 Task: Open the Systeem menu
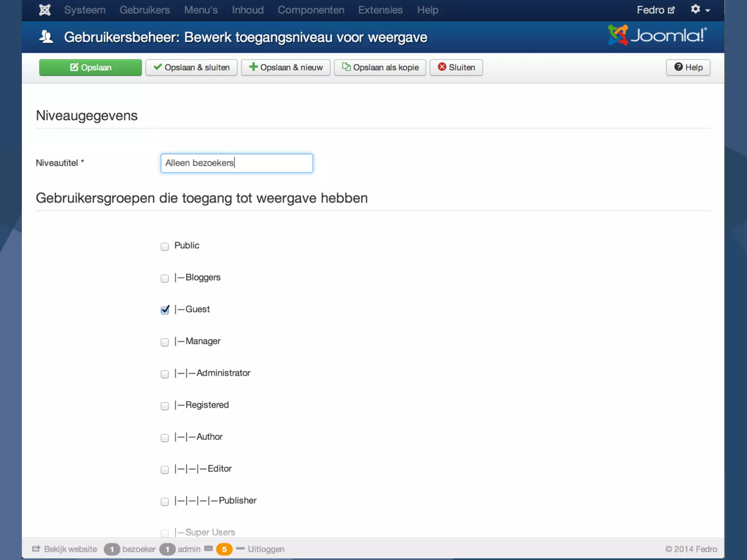pyautogui.click(x=85, y=10)
